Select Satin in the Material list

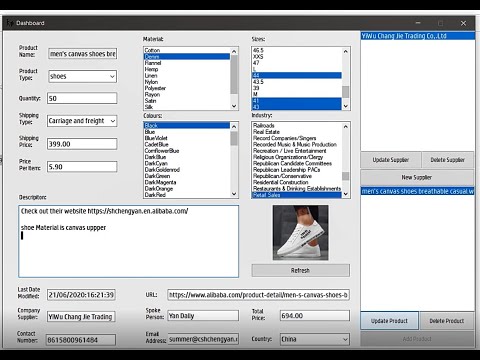[187, 101]
